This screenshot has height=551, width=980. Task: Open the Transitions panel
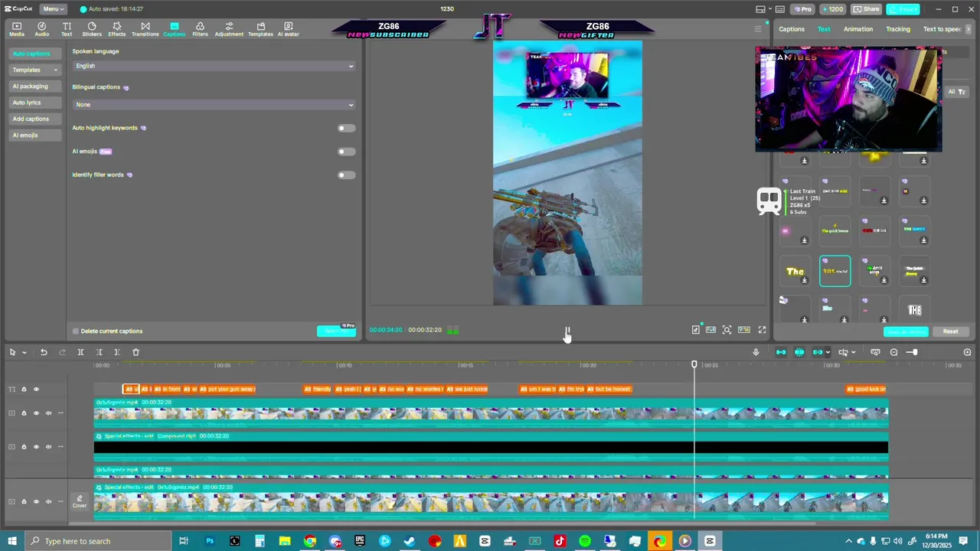tap(145, 29)
